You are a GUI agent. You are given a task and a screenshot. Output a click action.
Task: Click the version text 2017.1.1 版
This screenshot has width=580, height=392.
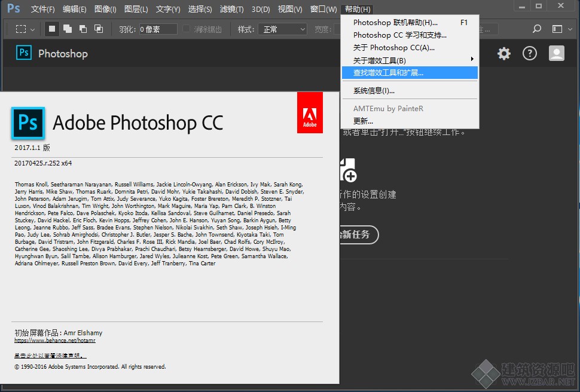click(32, 148)
